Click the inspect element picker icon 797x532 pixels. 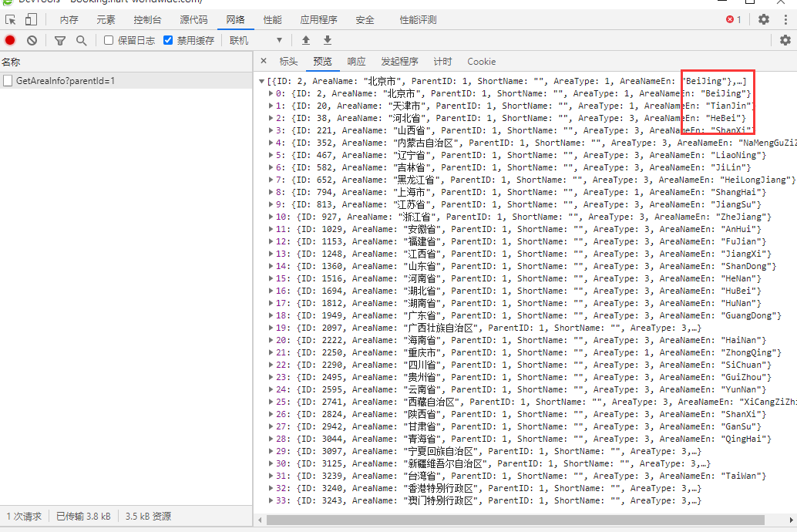tap(11, 20)
